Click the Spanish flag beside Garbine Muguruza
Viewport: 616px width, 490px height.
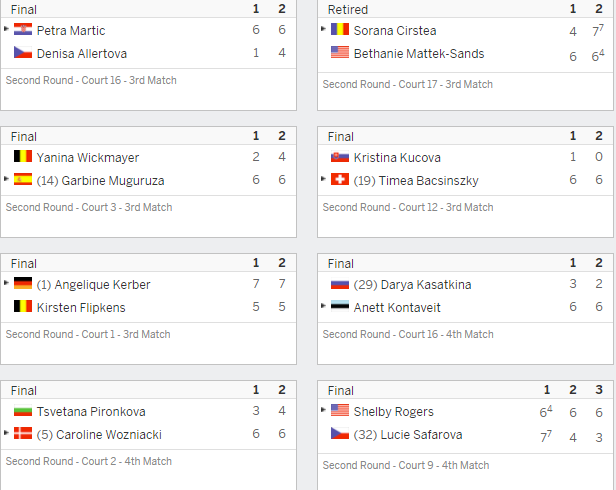pos(23,179)
